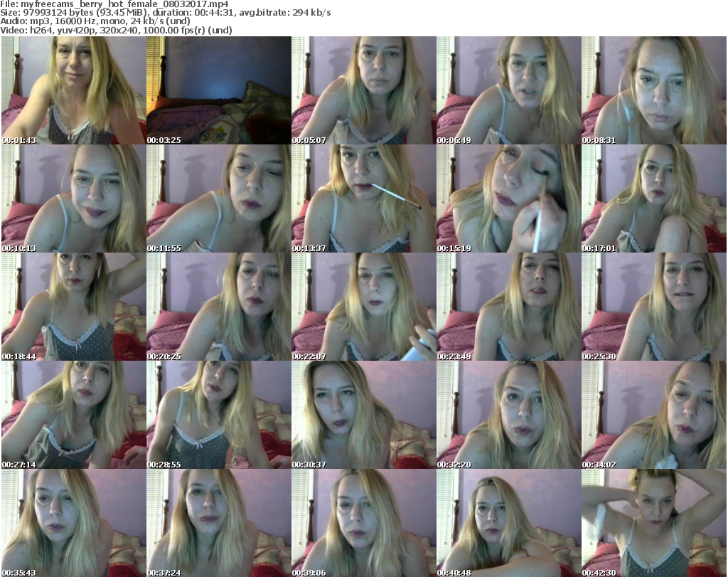This screenshot has height=577, width=728.
Task: Click the thumbnail timestamped 00:05:07
Action: pyautogui.click(x=363, y=90)
